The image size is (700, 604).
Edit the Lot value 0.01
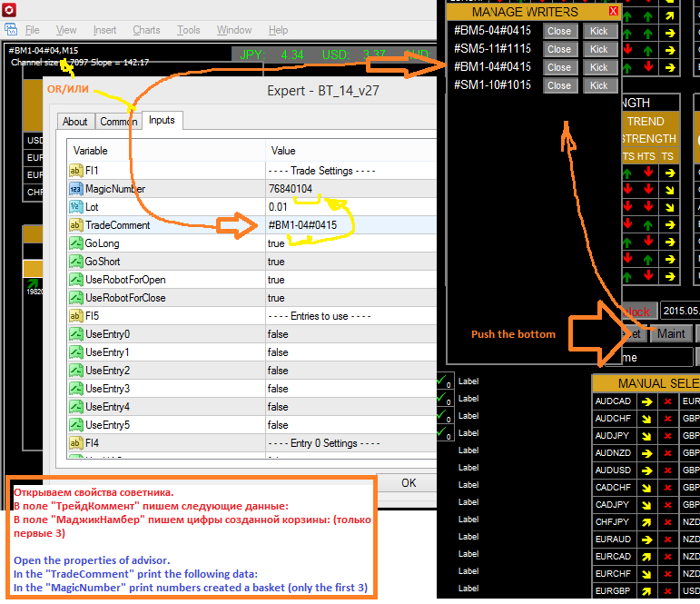350,207
